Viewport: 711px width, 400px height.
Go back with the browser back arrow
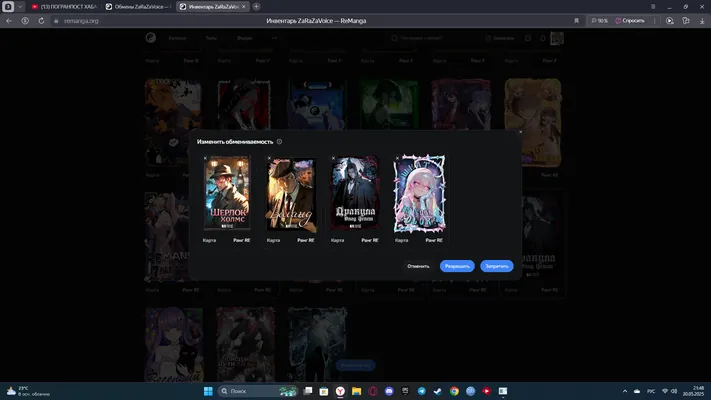click(x=9, y=21)
